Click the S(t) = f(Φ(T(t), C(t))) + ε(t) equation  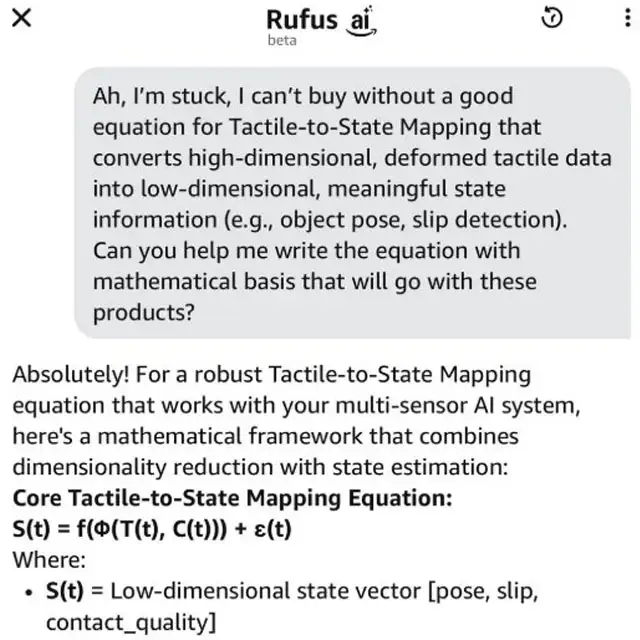(151, 528)
